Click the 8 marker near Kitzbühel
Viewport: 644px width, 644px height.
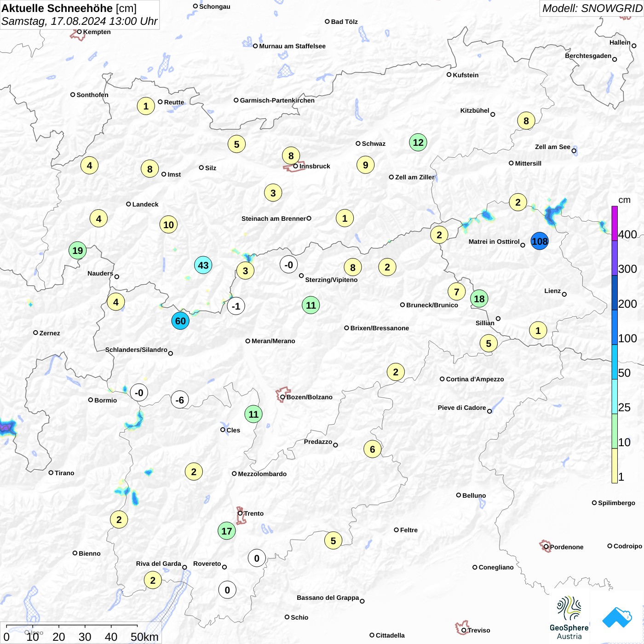point(526,121)
